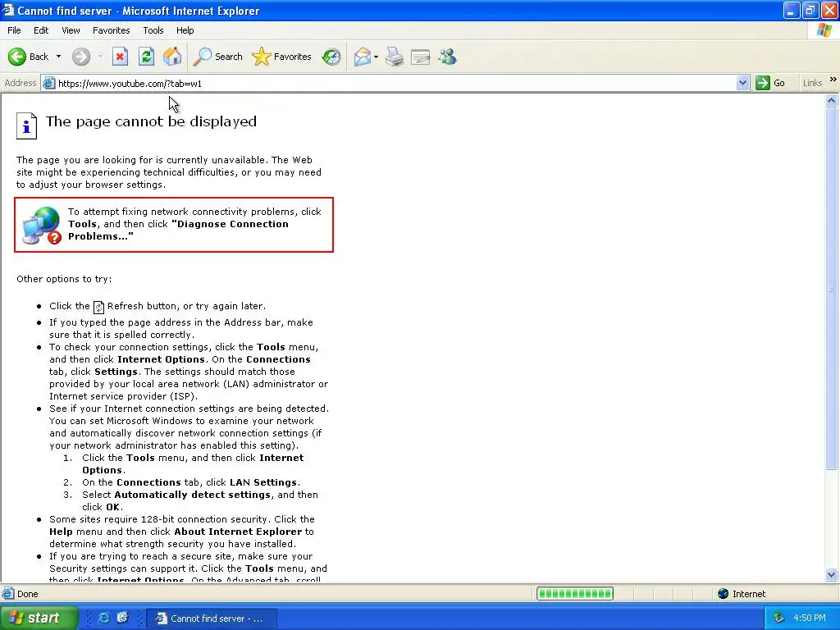
Task: Open the Forward history dropdown arrow
Action: [x=100, y=57]
